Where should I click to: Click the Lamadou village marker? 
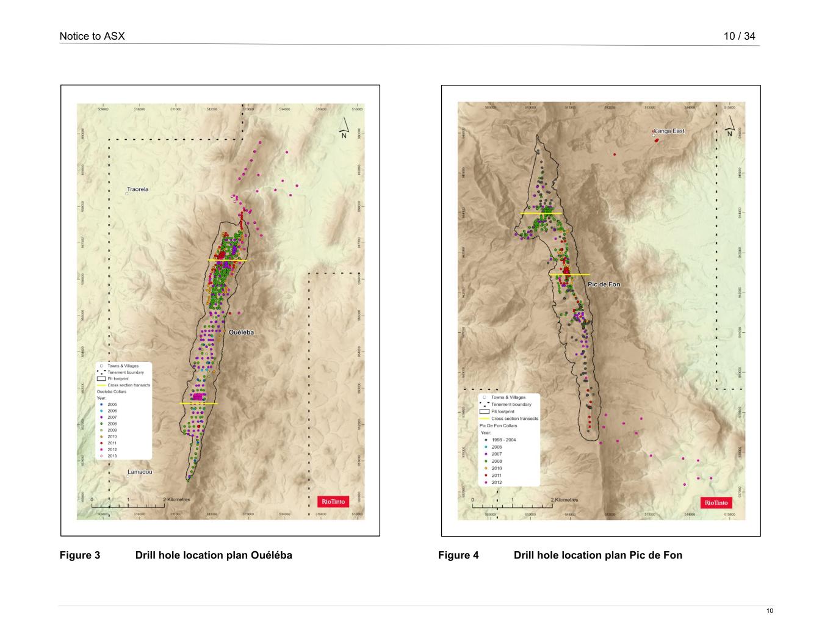(x=128, y=476)
